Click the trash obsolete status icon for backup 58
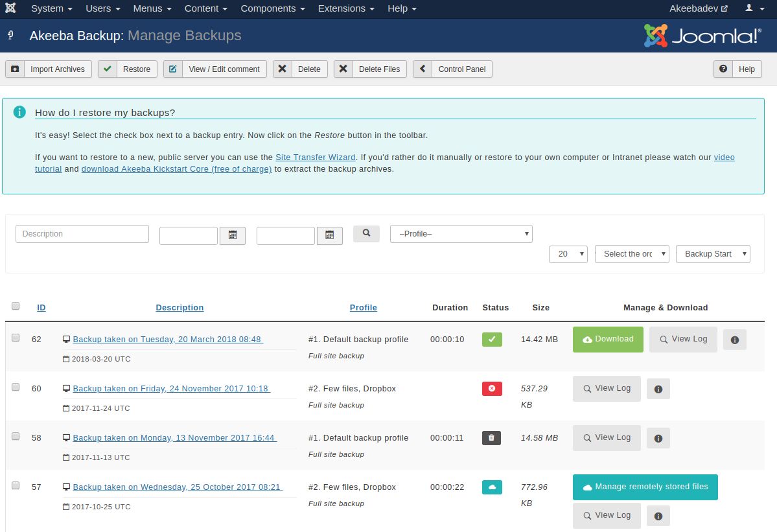This screenshot has width=777, height=532. click(492, 437)
